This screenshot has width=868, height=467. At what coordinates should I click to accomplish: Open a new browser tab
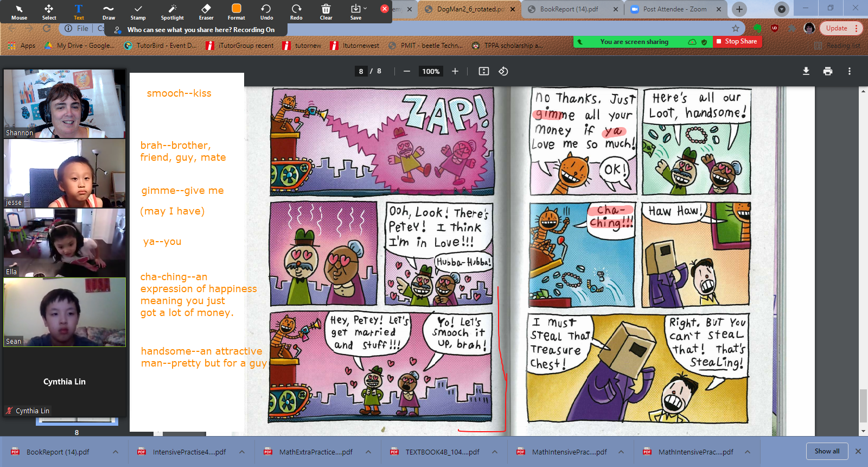[739, 9]
